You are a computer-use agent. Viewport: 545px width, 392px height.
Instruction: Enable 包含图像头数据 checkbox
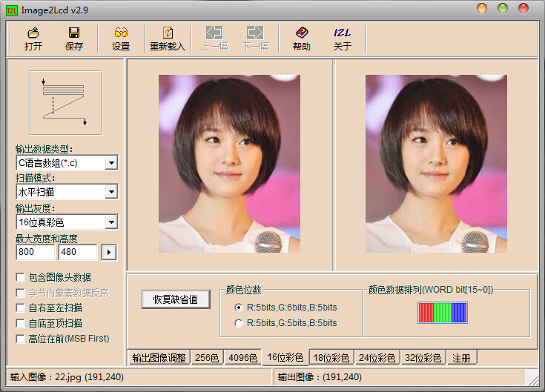click(20, 277)
